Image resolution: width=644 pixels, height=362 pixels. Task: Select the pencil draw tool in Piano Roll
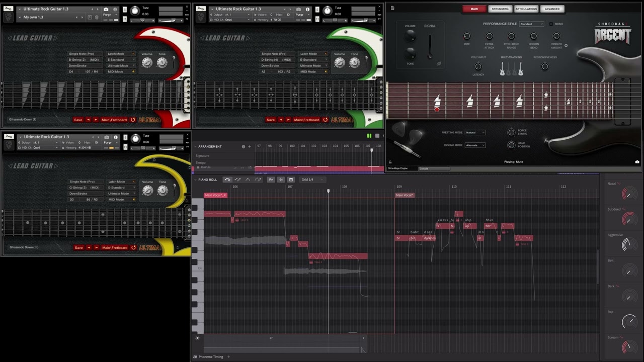tap(237, 179)
